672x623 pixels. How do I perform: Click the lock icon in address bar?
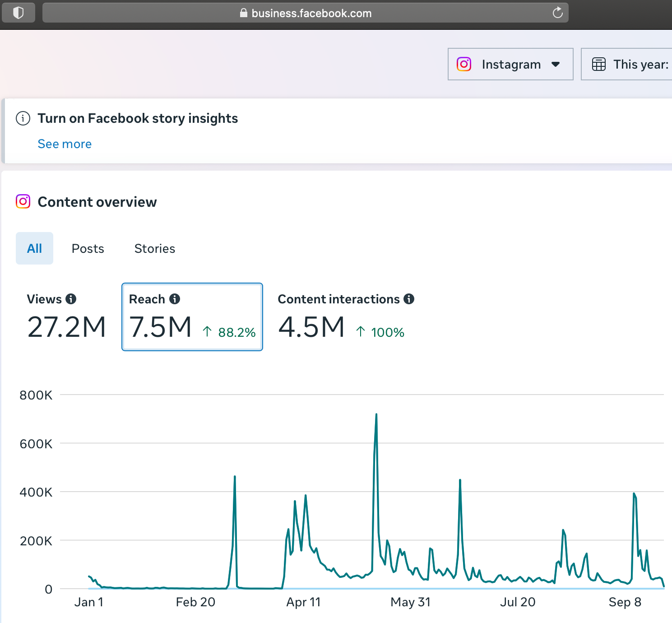244,13
